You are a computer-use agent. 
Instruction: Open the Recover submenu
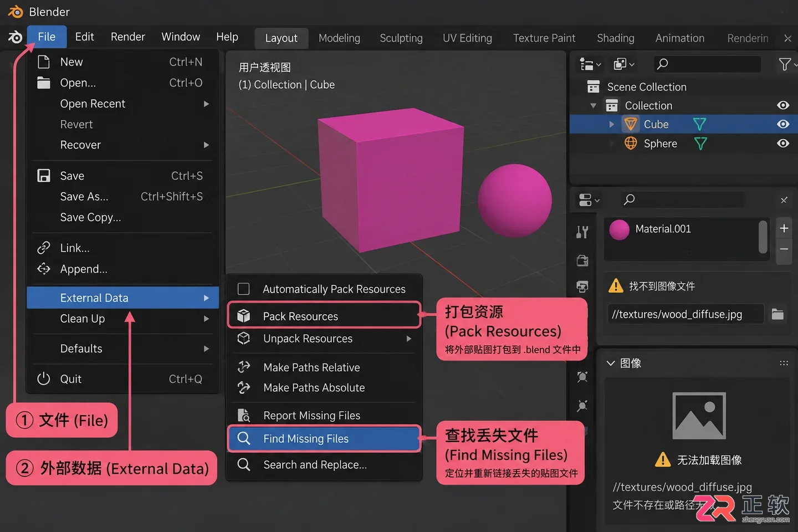[x=123, y=145]
